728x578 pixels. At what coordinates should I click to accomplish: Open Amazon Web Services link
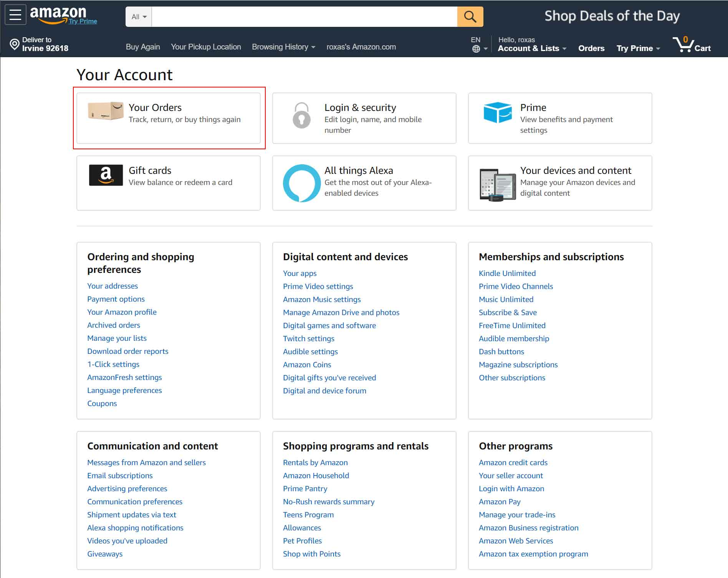coord(516,541)
